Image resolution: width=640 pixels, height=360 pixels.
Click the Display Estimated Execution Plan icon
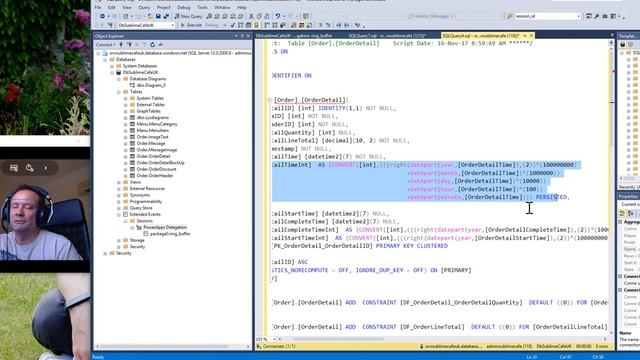[240, 25]
